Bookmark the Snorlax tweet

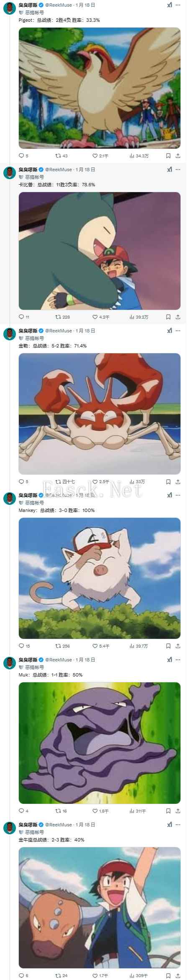(168, 317)
